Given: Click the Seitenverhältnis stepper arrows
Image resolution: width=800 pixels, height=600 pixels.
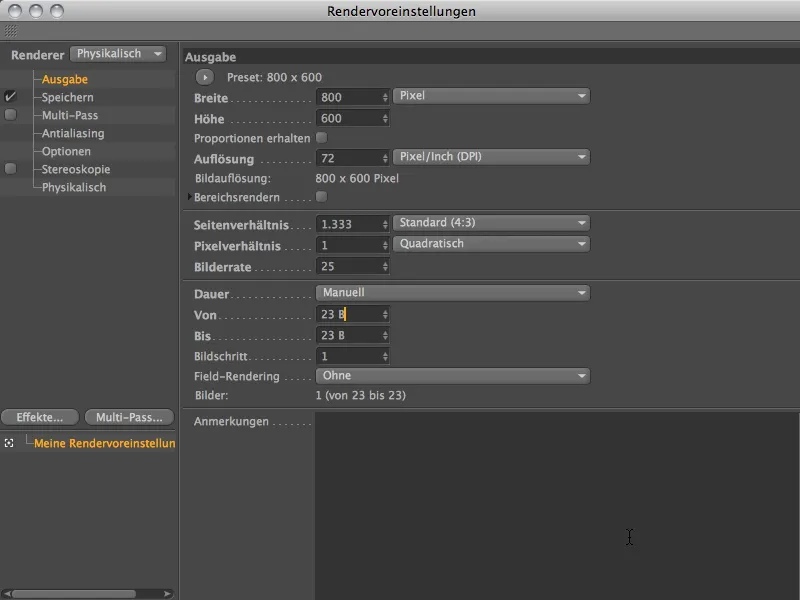Looking at the screenshot, I should (385, 224).
